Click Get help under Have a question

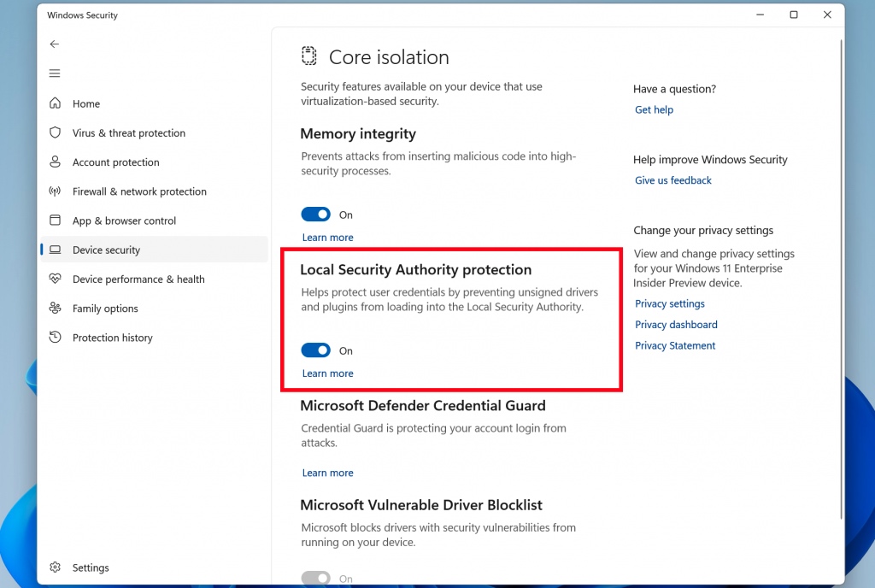(654, 109)
